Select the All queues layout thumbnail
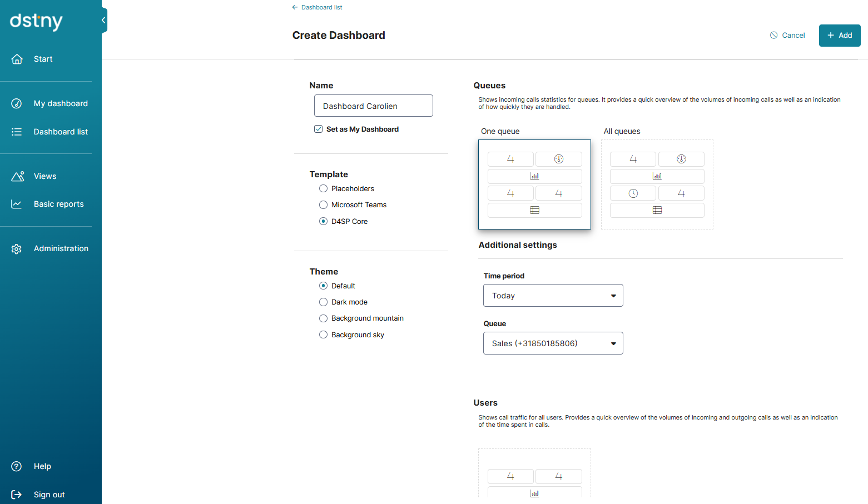 (657, 184)
